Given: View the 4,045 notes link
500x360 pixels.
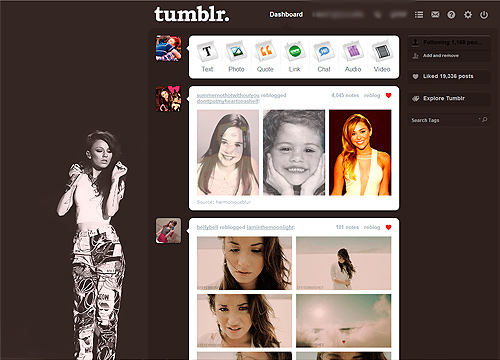Looking at the screenshot, I should [345, 95].
